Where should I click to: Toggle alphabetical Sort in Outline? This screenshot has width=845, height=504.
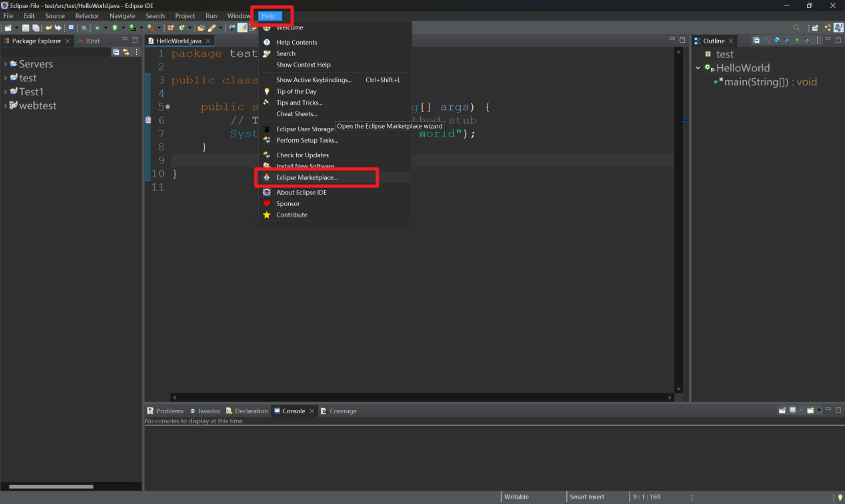point(766,41)
